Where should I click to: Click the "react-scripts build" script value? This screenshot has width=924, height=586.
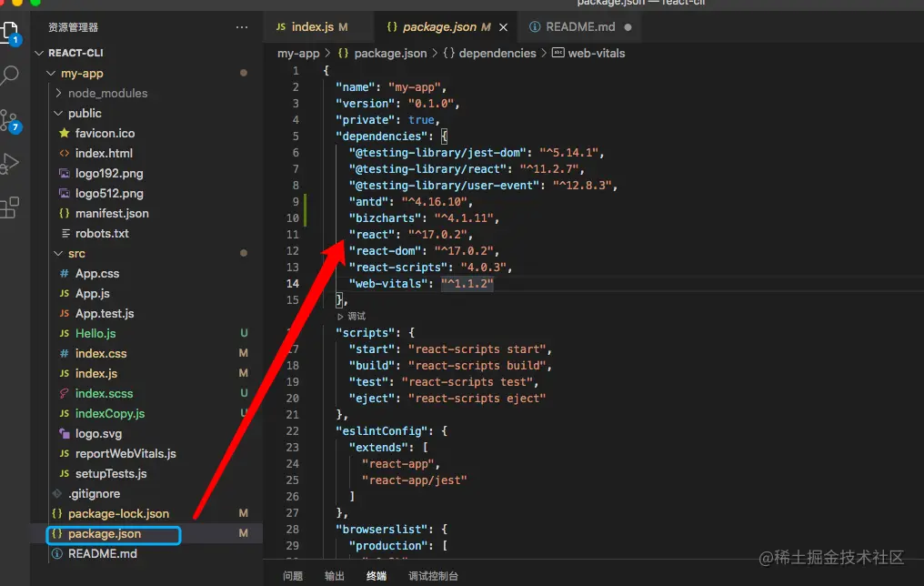tap(477, 366)
